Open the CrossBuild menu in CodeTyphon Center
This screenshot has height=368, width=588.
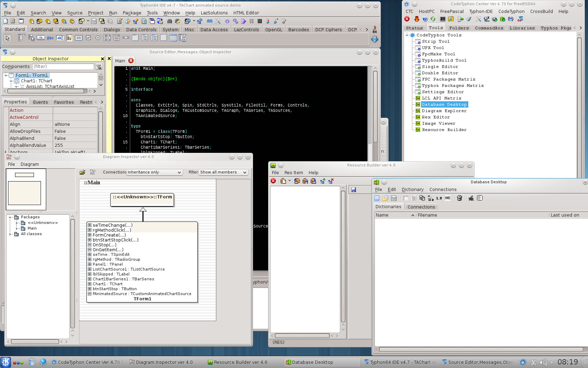pyautogui.click(x=541, y=12)
